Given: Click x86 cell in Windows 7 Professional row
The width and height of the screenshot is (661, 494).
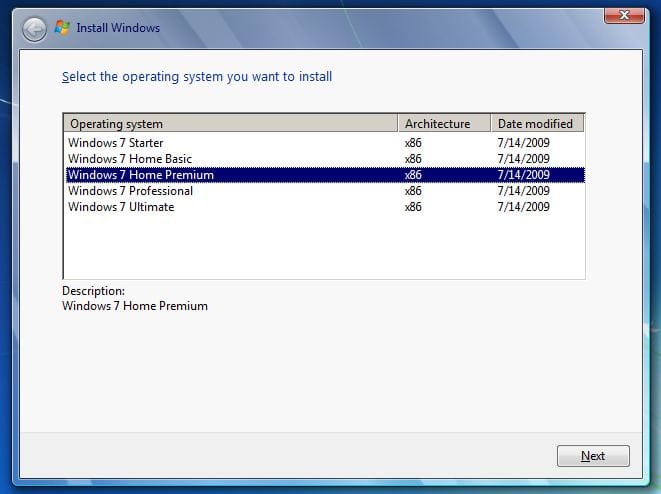Looking at the screenshot, I should pyautogui.click(x=413, y=191).
